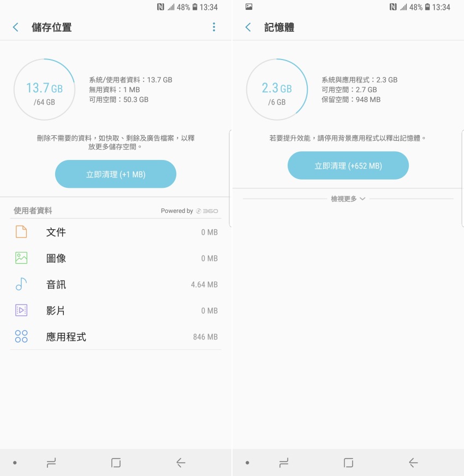Image resolution: width=464 pixels, height=476 pixels.
Task: Tap the 音訊 music note icon
Action: 21,284
